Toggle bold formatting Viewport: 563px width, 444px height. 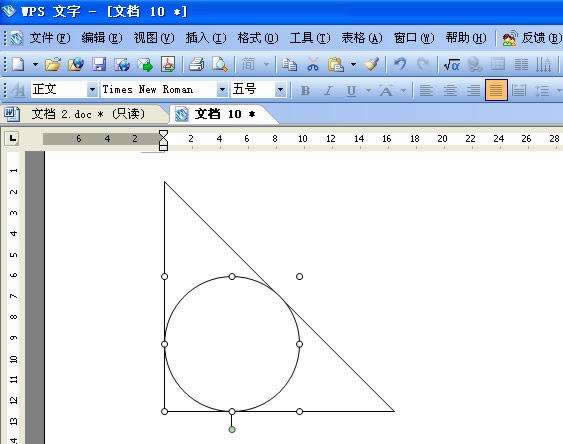pos(305,90)
